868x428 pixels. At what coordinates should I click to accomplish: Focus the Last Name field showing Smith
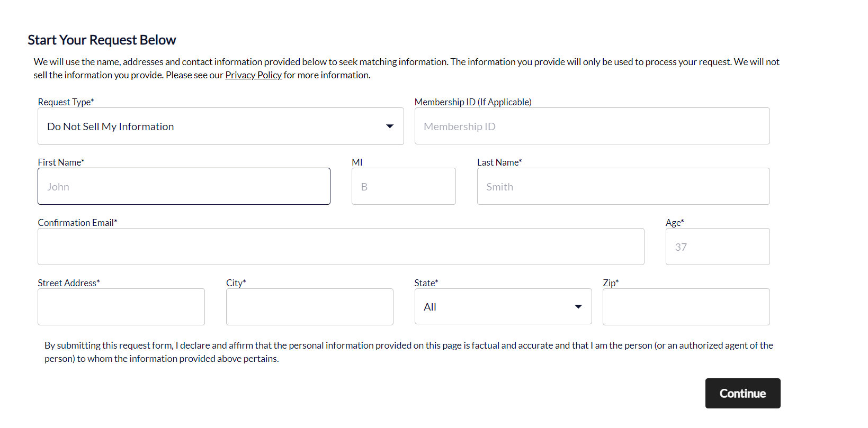point(623,186)
